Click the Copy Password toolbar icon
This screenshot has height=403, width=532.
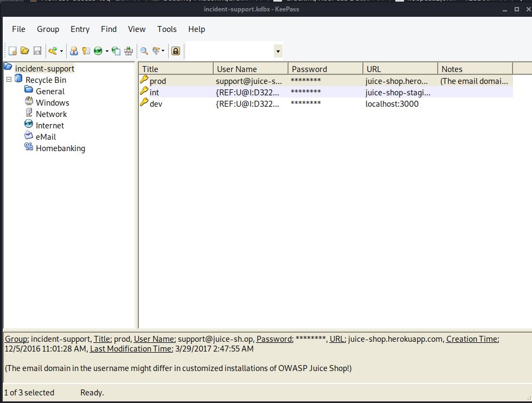point(86,50)
